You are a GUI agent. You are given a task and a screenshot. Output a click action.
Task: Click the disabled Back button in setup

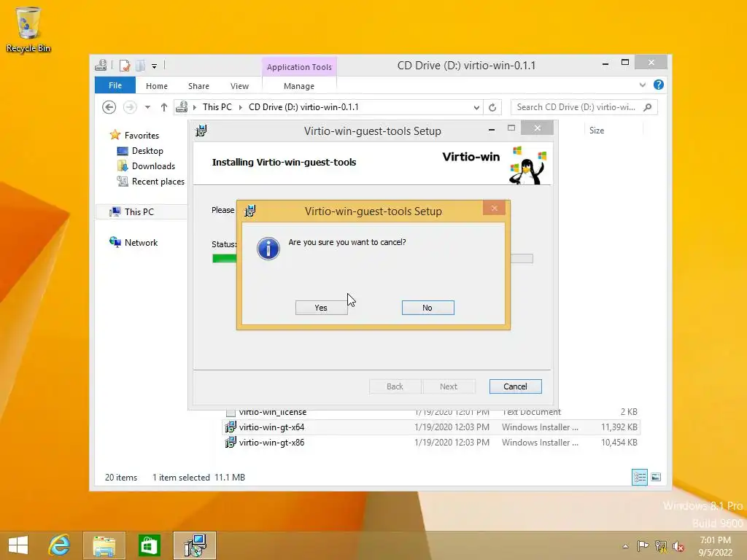[395, 386]
